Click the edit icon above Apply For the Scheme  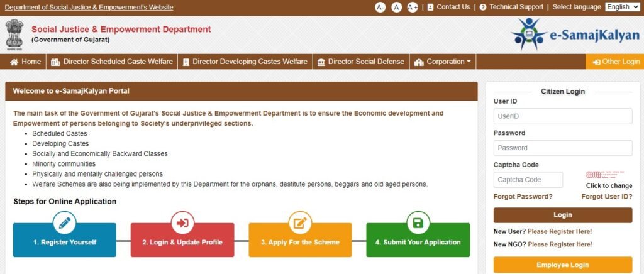point(300,222)
